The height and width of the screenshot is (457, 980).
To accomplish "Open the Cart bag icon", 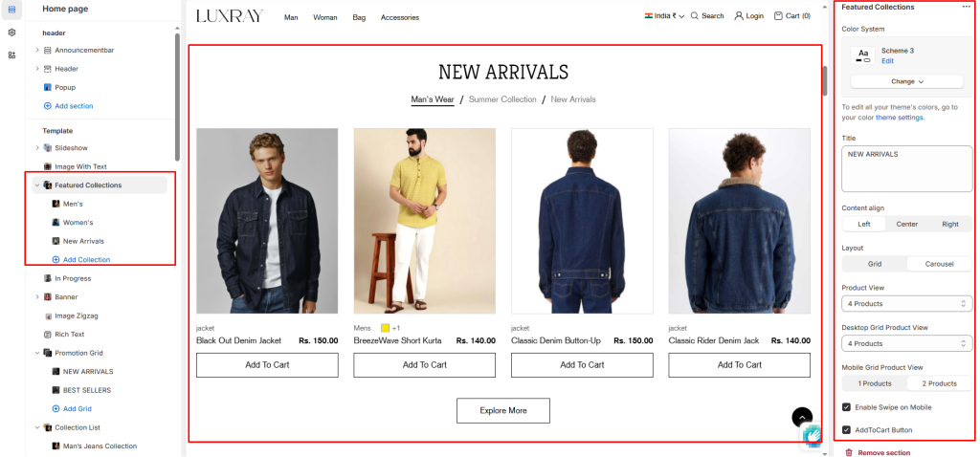I will pos(778,15).
